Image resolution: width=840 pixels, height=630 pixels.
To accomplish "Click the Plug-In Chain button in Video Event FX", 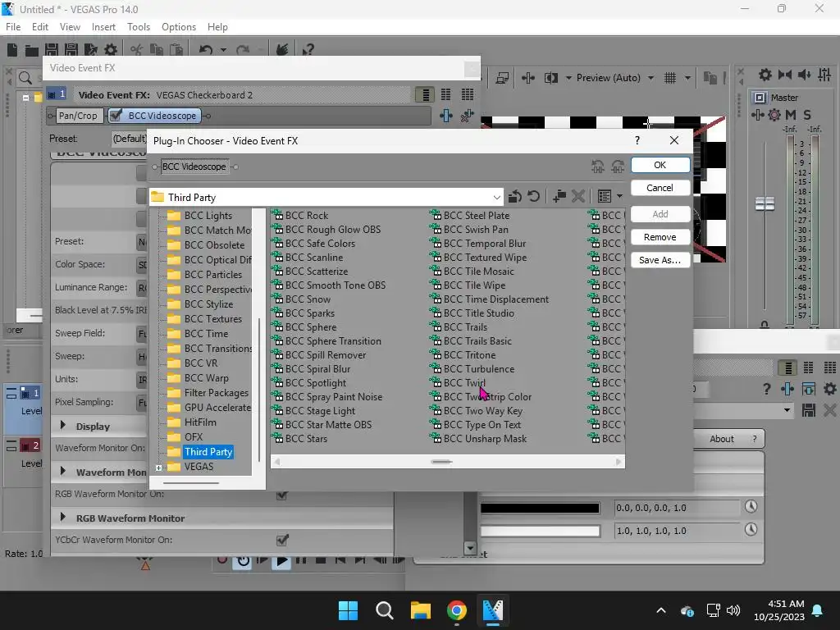I will point(445,115).
